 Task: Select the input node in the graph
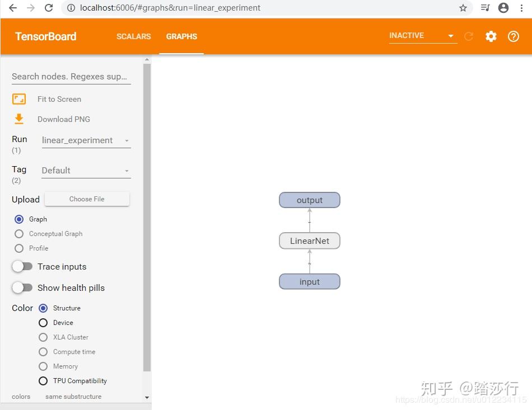(x=309, y=281)
